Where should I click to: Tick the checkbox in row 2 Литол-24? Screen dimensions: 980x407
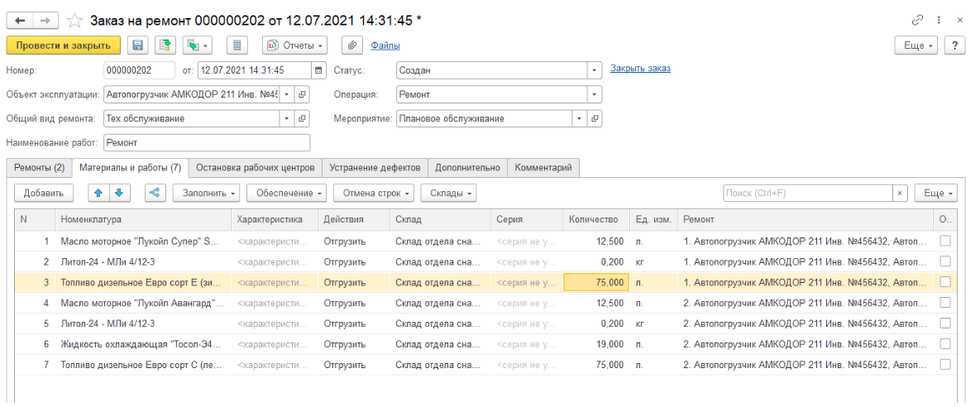click(945, 261)
